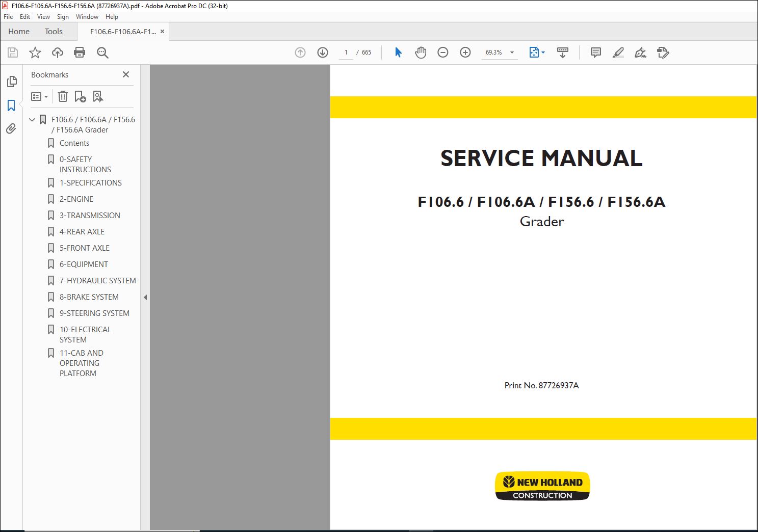Open the Window menu

pos(87,17)
